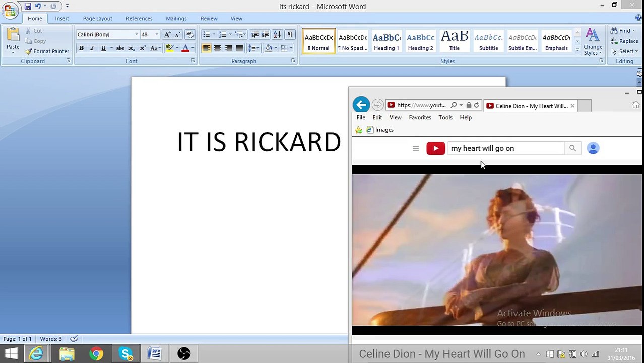Viewport: 644px width, 363px height.
Task: Apply the Heading 2 style
Action: click(x=420, y=41)
